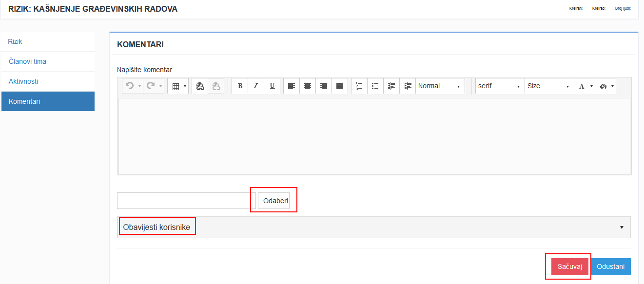Image resolution: width=644 pixels, height=284 pixels.
Task: Click the Kreirao label in the header
Action: click(x=599, y=8)
